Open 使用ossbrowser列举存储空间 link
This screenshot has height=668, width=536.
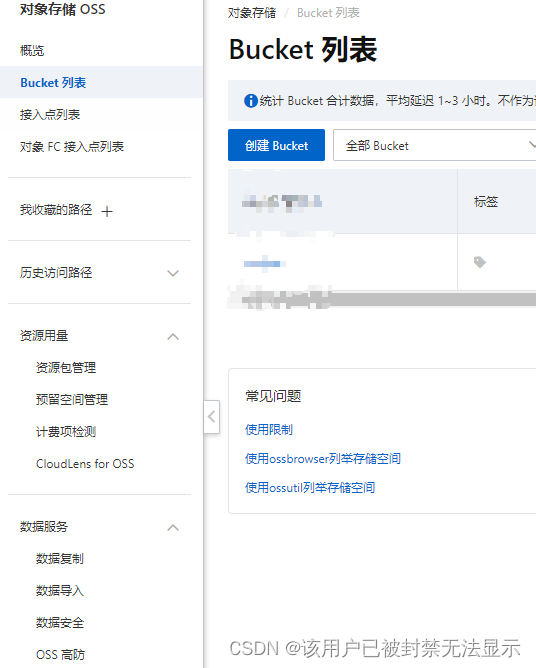[x=323, y=458]
